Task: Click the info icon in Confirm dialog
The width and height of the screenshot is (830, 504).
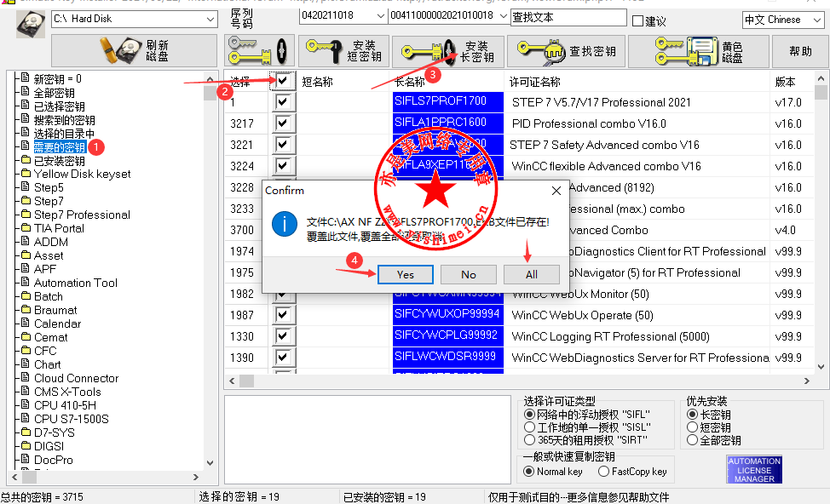Action: [x=285, y=224]
